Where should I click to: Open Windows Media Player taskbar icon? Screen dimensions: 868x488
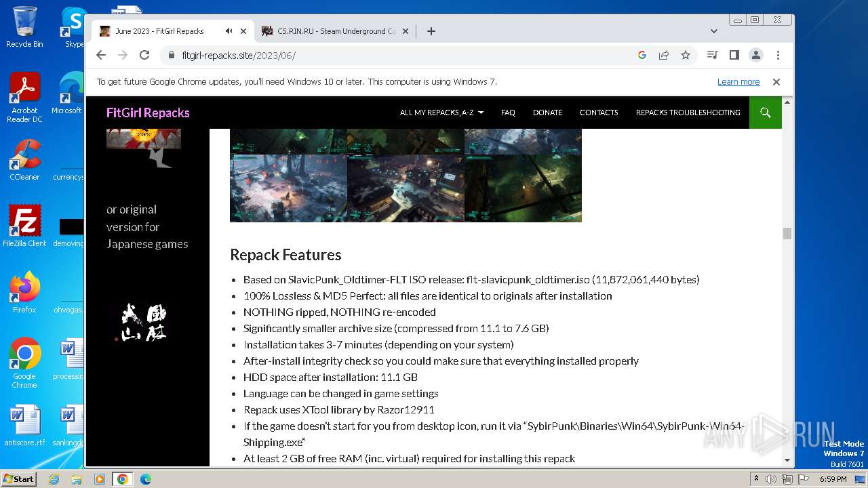[99, 479]
